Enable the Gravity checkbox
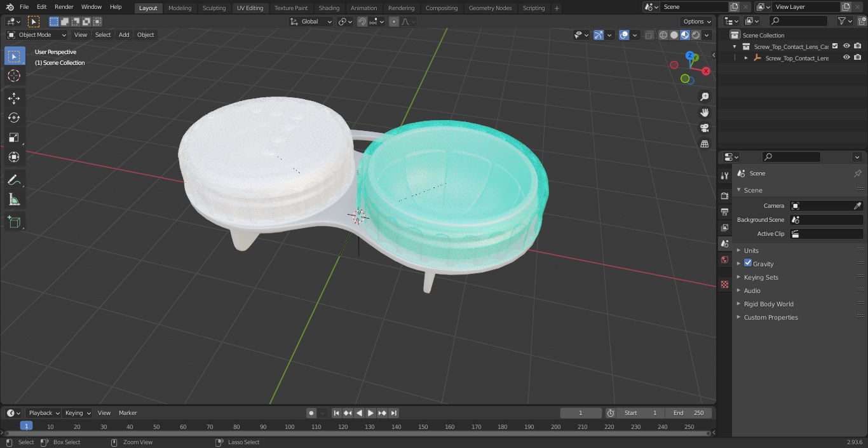868x448 pixels. click(748, 263)
